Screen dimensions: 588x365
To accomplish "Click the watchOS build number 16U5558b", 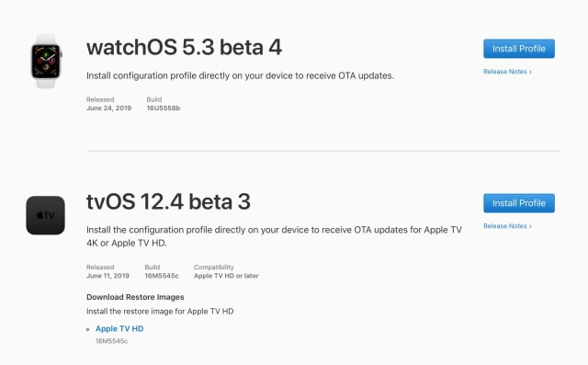I will [x=164, y=108].
